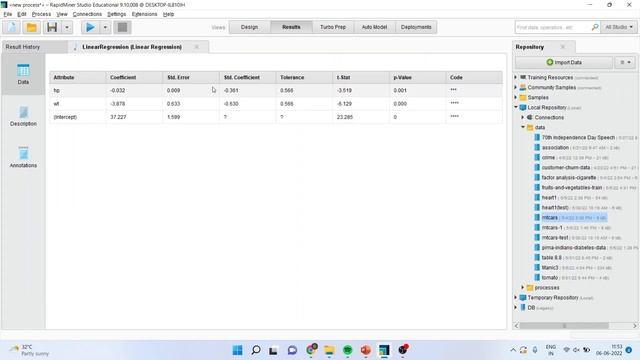Select the tomato data icon

(x=537, y=278)
